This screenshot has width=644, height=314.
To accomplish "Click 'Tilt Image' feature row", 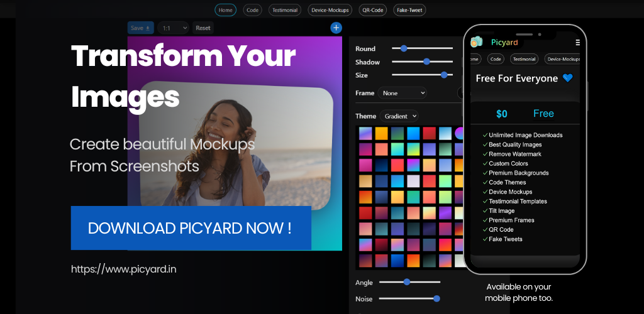I will (499, 210).
